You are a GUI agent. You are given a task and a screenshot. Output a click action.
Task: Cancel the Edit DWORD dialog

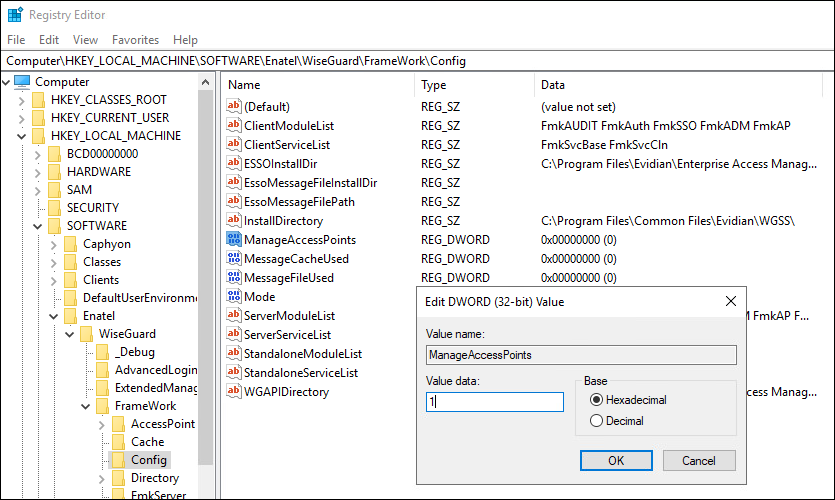click(x=697, y=460)
